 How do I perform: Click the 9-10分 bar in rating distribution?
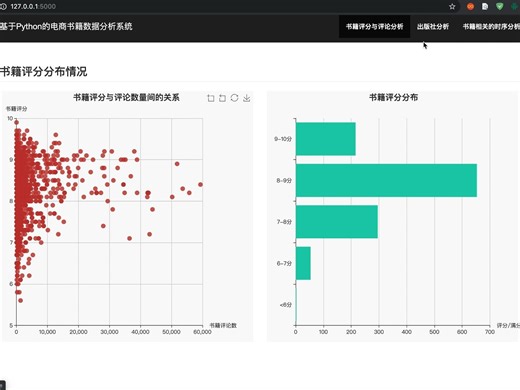[x=325, y=139]
